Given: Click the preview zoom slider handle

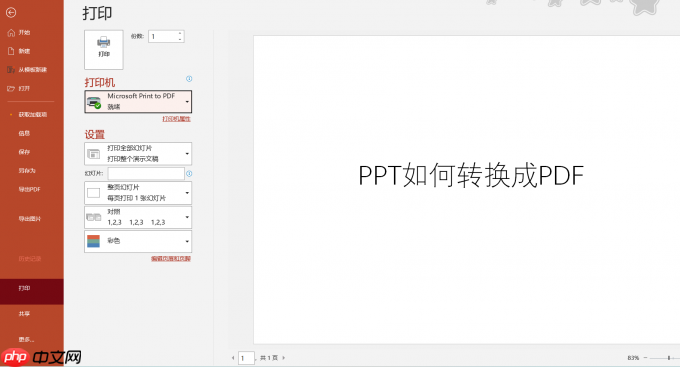Looking at the screenshot, I should tap(669, 358).
